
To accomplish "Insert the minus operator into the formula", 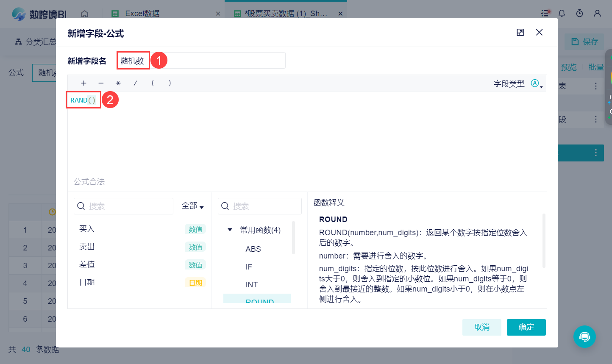I will pos(101,83).
